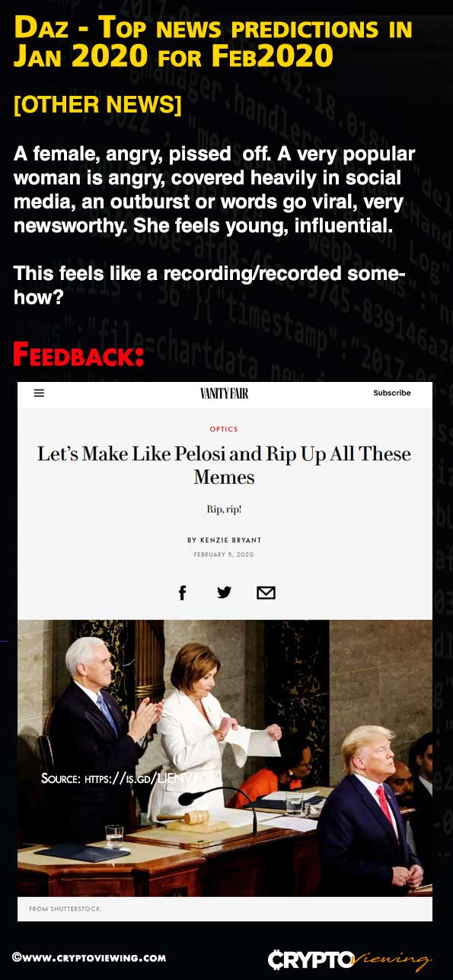Viewport: 453px width, 980px height.
Task: Click the www.cryptoviewing.com copyright link
Action: point(89,958)
